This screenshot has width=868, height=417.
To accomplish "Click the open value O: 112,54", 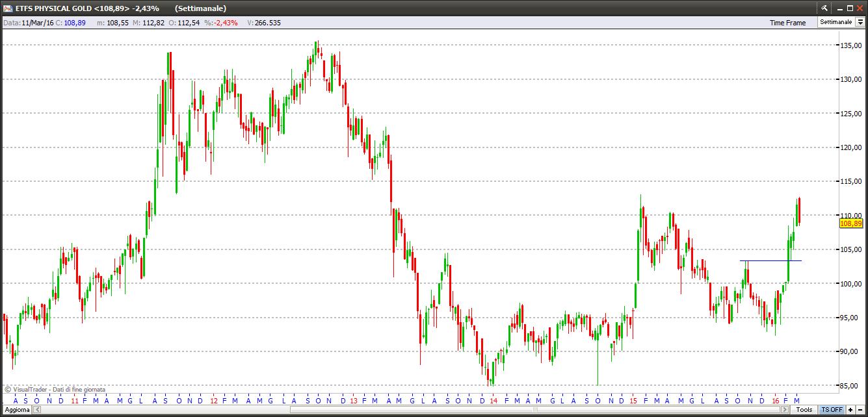I will tap(184, 23).
